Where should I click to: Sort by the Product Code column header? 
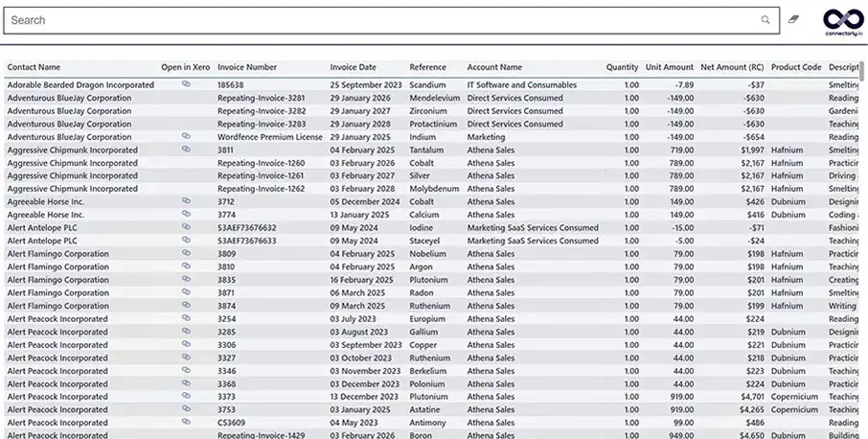796,68
